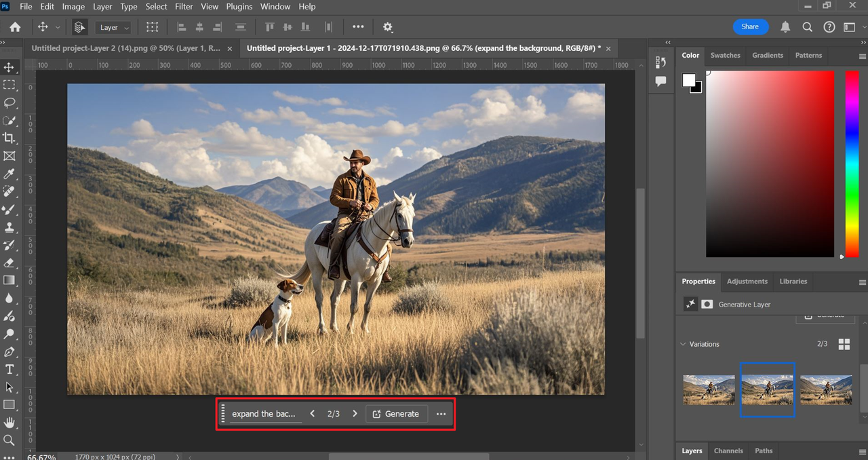Open the Filter menu
The width and height of the screenshot is (868, 460).
click(x=184, y=6)
